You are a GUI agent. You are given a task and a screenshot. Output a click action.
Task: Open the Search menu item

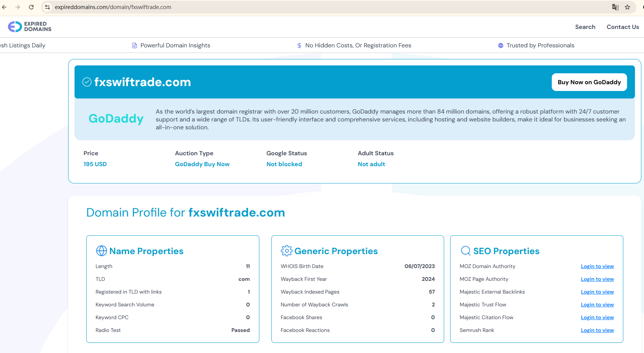click(585, 27)
